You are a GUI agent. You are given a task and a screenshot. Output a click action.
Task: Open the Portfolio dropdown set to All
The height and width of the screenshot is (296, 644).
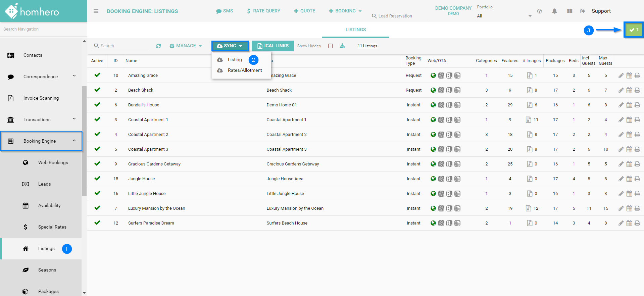tap(504, 16)
